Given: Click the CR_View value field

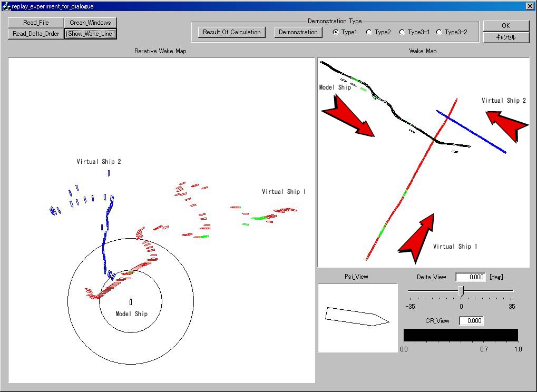Looking at the screenshot, I should tap(471, 321).
